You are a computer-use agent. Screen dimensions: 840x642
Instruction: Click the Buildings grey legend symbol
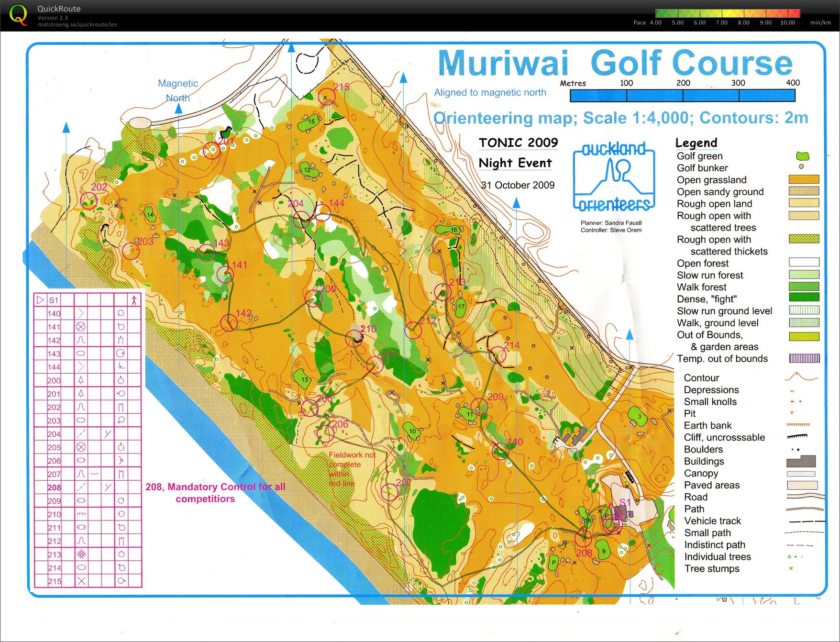point(801,461)
